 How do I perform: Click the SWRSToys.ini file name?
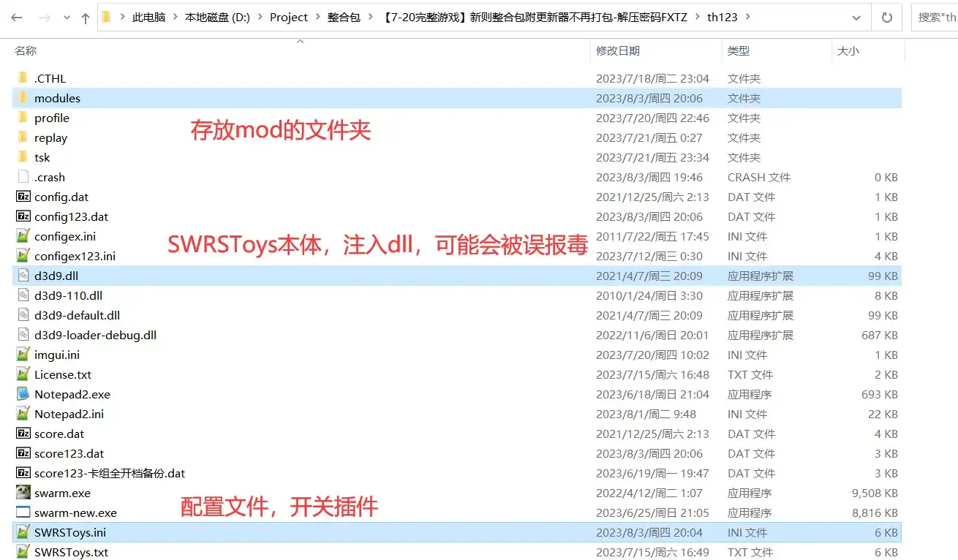tap(70, 532)
